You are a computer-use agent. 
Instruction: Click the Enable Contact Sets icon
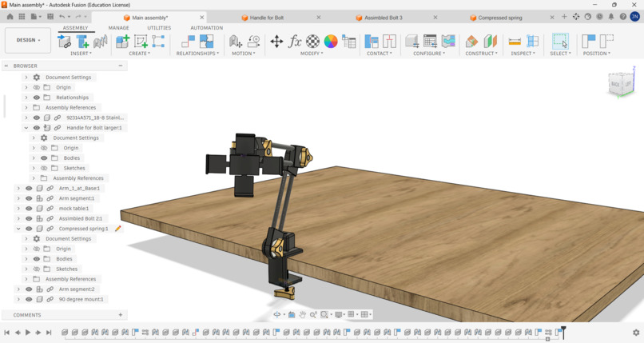372,42
